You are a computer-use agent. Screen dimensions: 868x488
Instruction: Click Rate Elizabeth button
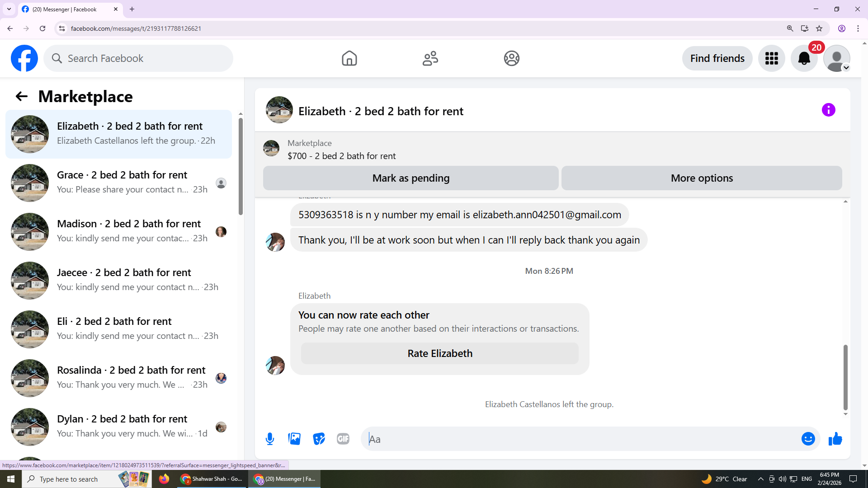(439, 353)
